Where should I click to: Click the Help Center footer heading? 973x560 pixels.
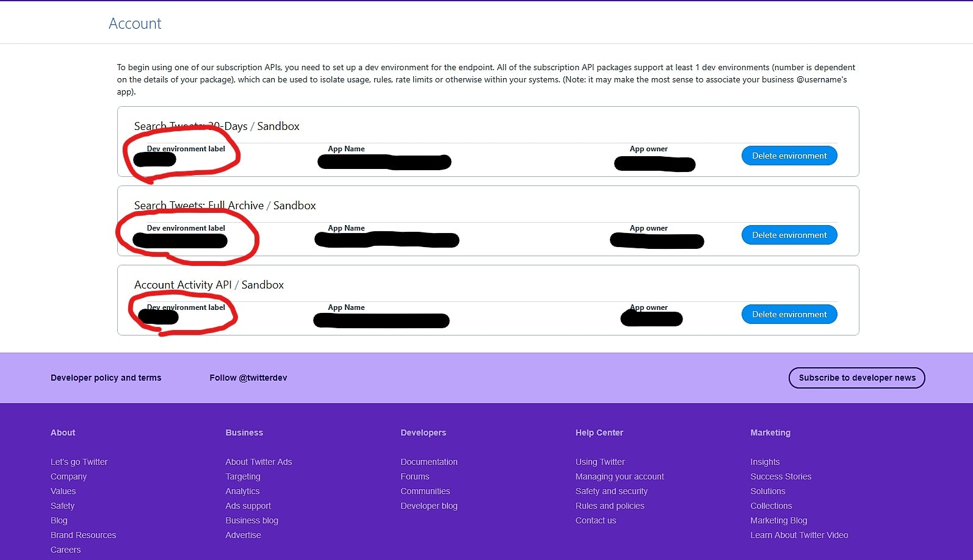(599, 433)
